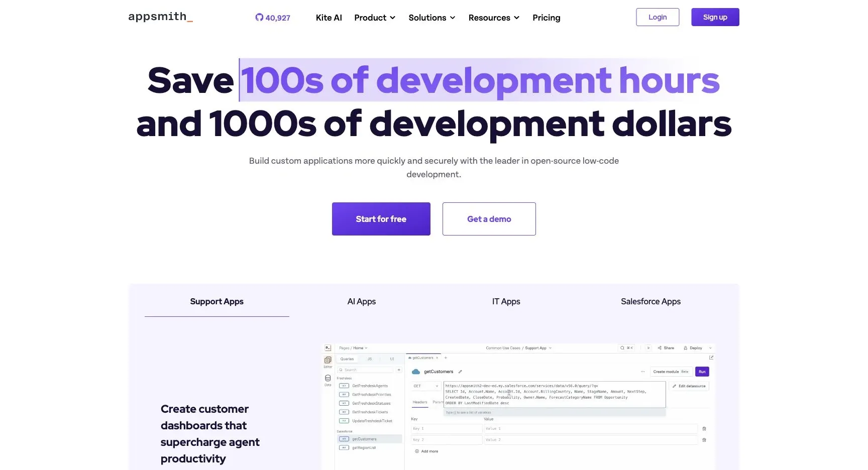Select the Support Apps tab
The height and width of the screenshot is (470, 868).
click(x=217, y=301)
